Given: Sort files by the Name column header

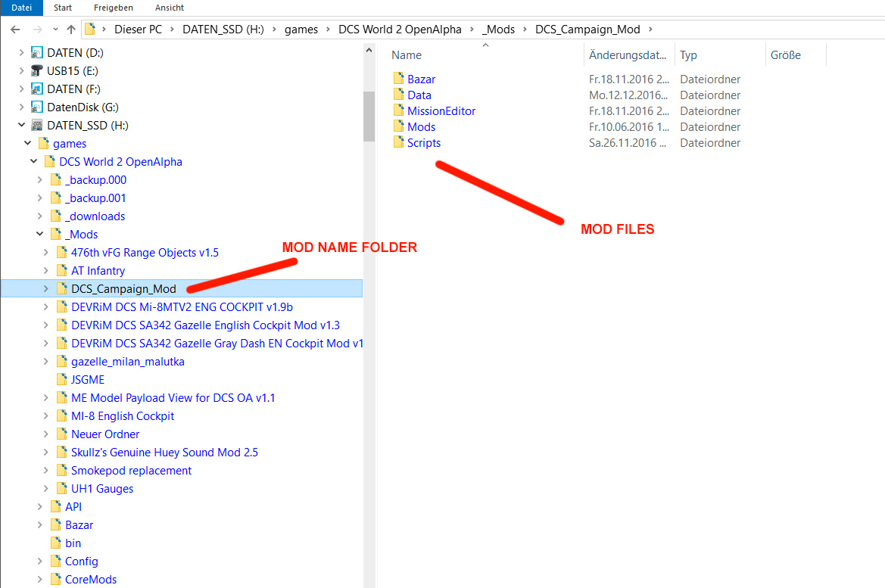Looking at the screenshot, I should point(407,55).
